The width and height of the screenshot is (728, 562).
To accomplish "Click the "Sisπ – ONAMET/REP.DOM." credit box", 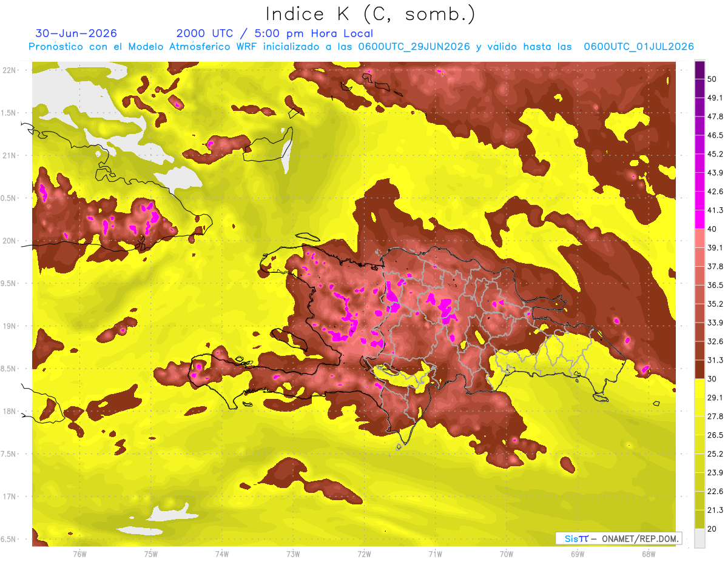I will pyautogui.click(x=618, y=538).
